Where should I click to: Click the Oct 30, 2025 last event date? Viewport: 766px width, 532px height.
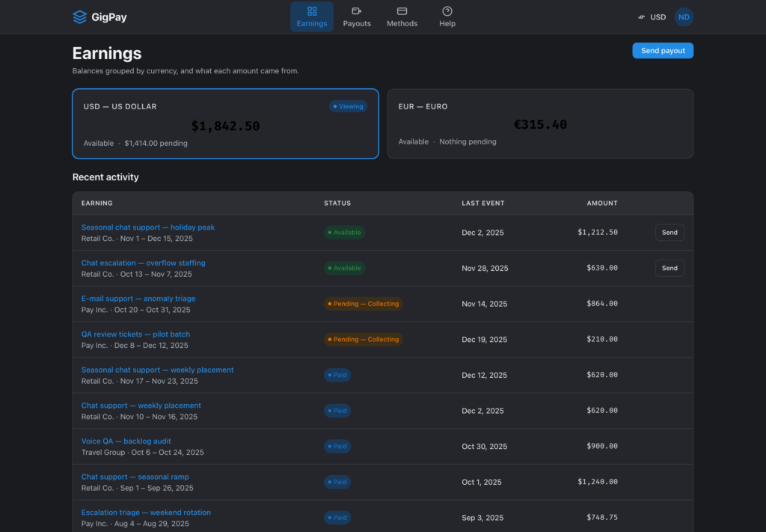tap(484, 447)
